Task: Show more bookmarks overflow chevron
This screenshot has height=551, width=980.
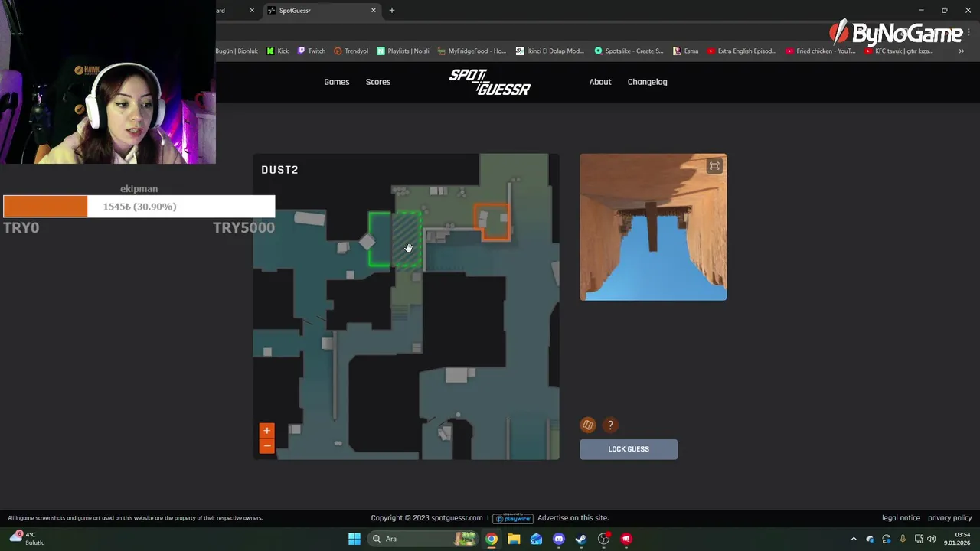Action: [x=962, y=51]
